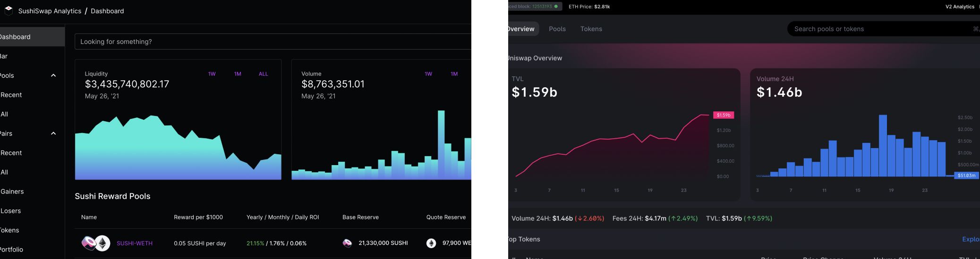Click the 'Looking for something?' search field
This screenshot has width=980, height=259.
[x=273, y=42]
